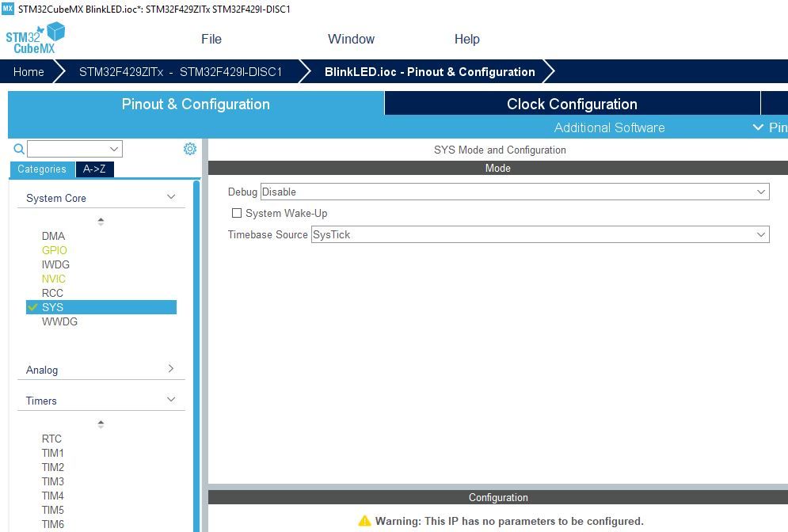The image size is (788, 532).
Task: Toggle the System Wake-Up checkbox
Action: (x=236, y=213)
